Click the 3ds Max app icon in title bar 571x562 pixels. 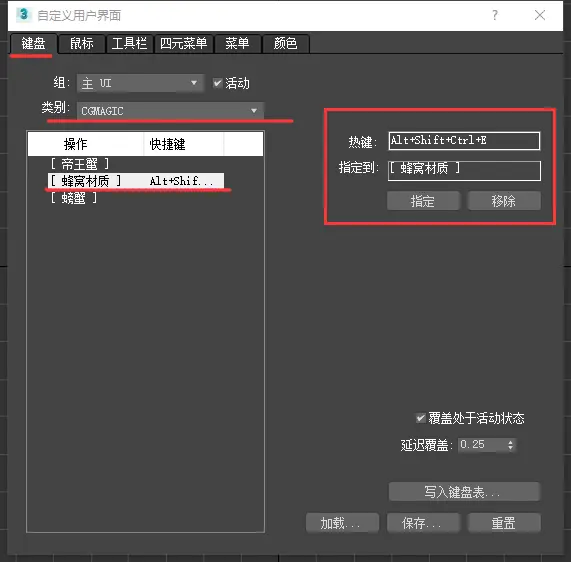[x=23, y=15]
